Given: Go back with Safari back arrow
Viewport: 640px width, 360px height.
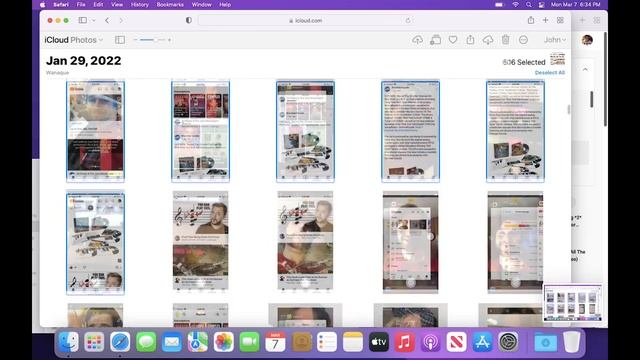Looking at the screenshot, I should [x=107, y=20].
